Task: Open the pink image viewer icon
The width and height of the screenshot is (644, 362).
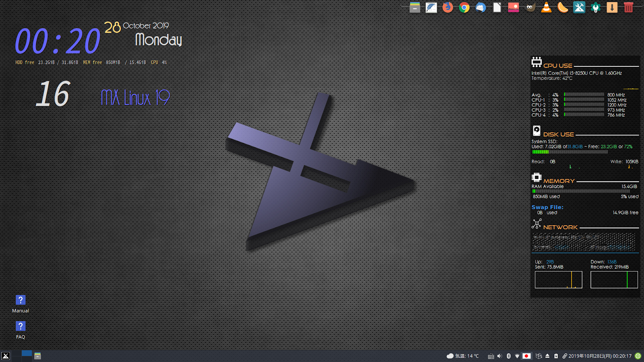Action: [514, 7]
